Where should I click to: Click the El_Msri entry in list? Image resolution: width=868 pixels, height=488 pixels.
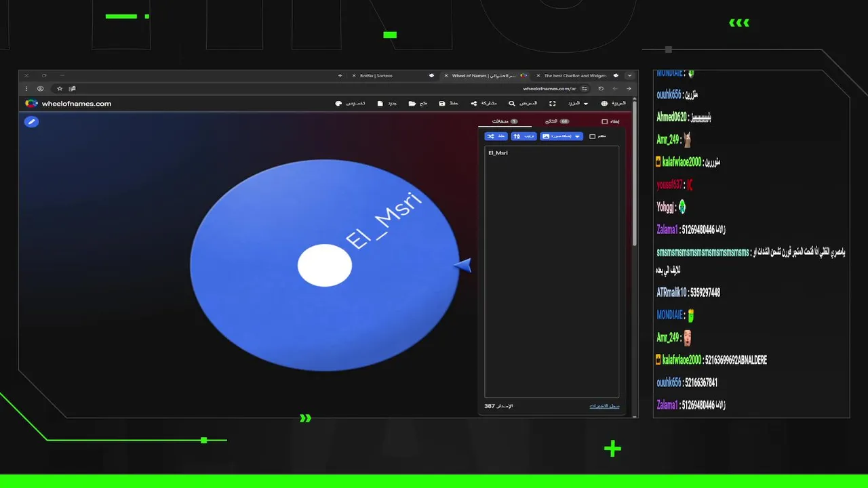coord(498,153)
